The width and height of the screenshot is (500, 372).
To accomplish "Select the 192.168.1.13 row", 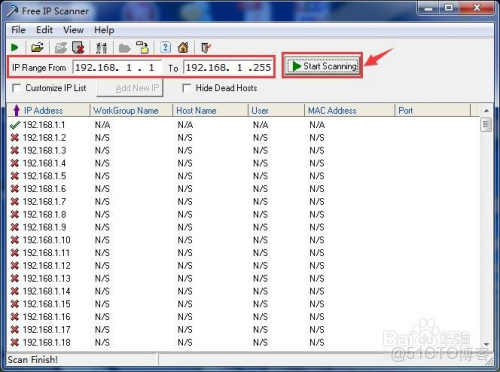I will (243, 278).
